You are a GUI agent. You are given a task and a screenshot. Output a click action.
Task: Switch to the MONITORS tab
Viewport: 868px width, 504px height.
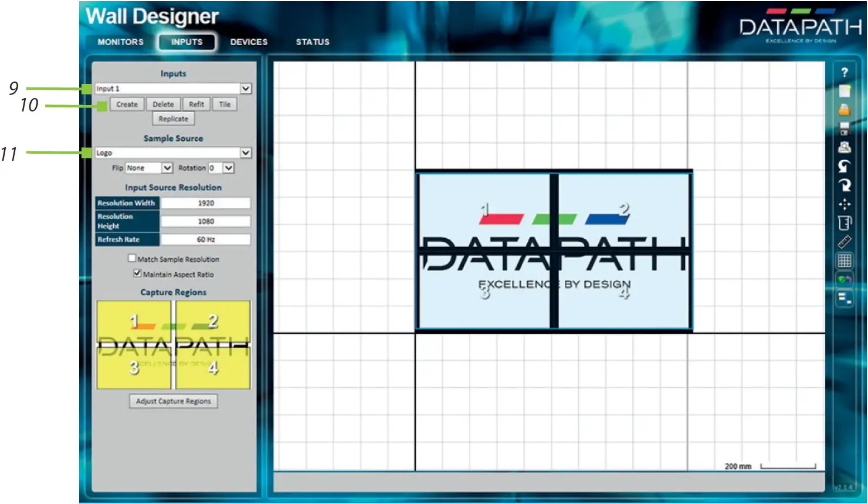click(x=121, y=42)
